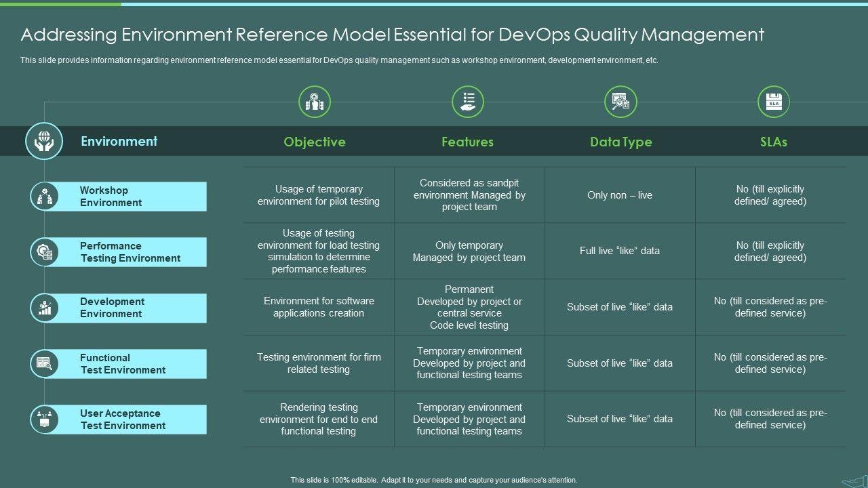Select the Development Environment label
Viewport: 868px width, 488px height.
coord(112,308)
